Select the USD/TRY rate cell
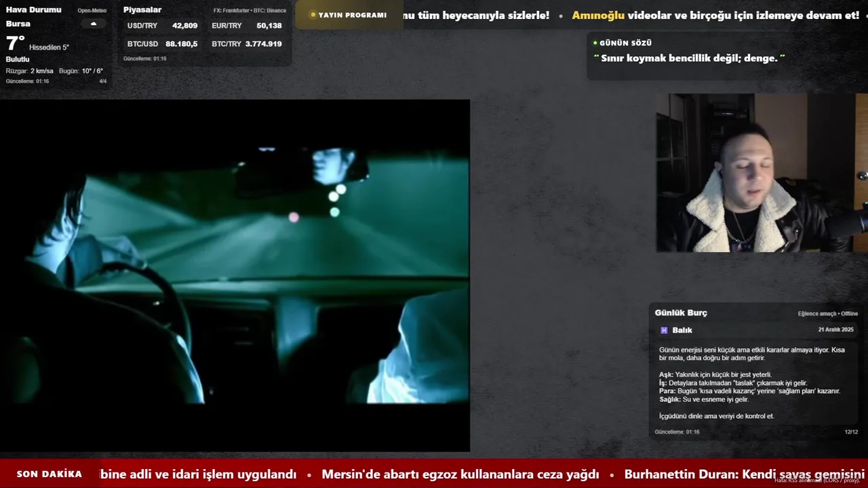 163,26
